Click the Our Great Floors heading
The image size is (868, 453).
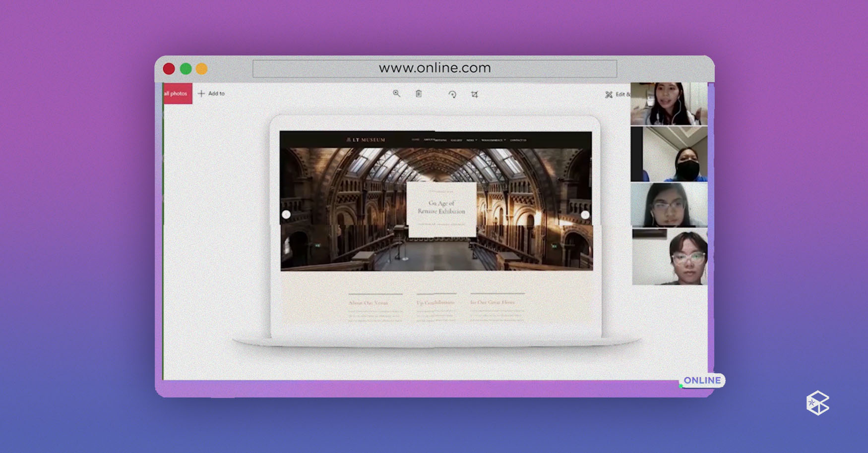coord(493,302)
